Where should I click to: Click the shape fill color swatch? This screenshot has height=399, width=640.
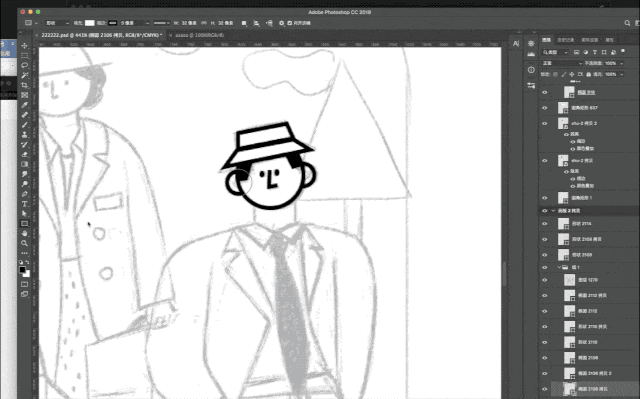pyautogui.click(x=90, y=23)
